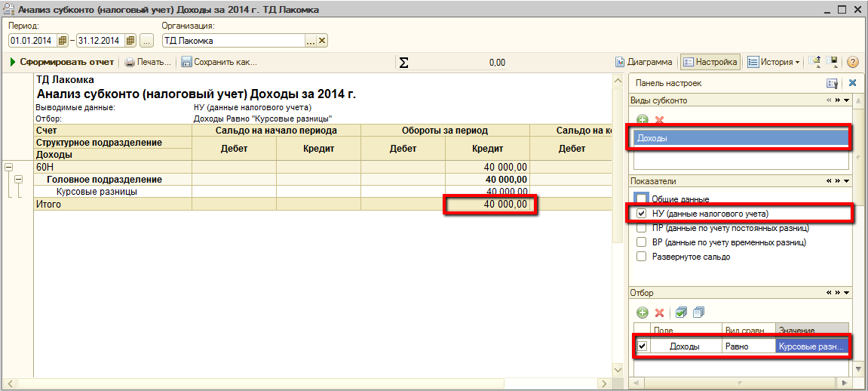Screen dimensions: 868x391
Task: Click the Сформировать отчет button
Action: tap(62, 62)
